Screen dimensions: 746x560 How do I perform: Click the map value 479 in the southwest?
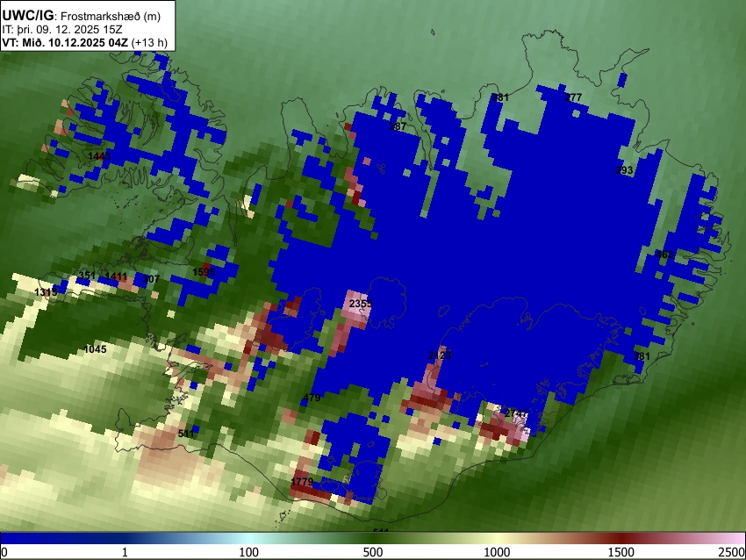pyautogui.click(x=312, y=398)
